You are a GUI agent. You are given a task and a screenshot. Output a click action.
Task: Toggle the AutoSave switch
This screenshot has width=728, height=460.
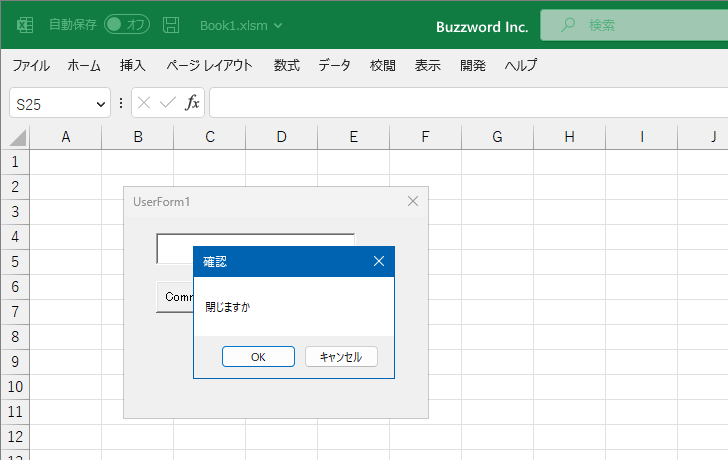coord(127,25)
